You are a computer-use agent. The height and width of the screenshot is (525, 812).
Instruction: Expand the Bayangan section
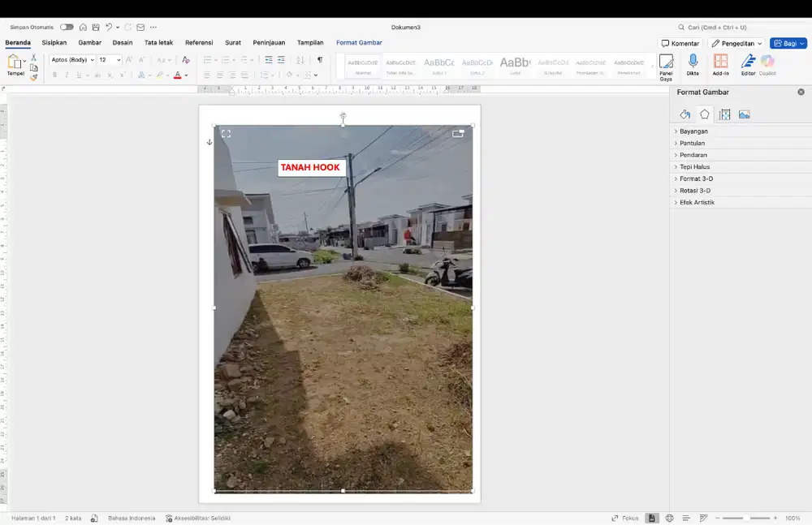(x=693, y=131)
